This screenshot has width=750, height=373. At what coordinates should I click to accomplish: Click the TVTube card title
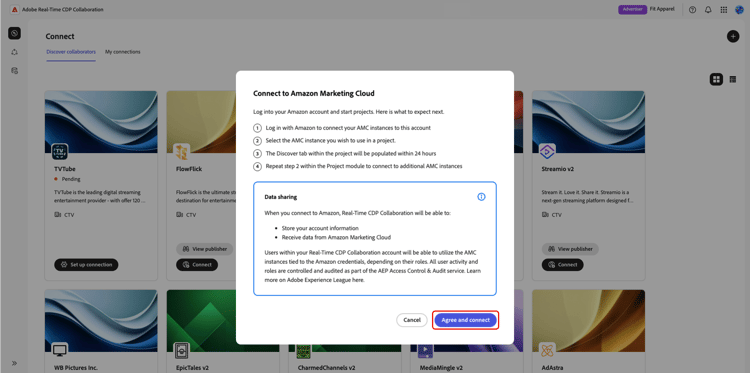tap(65, 169)
